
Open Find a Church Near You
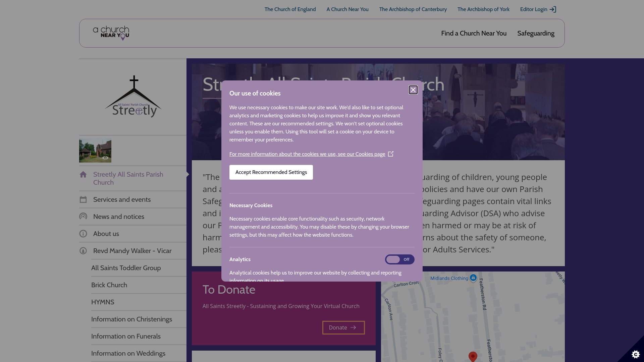point(474,33)
